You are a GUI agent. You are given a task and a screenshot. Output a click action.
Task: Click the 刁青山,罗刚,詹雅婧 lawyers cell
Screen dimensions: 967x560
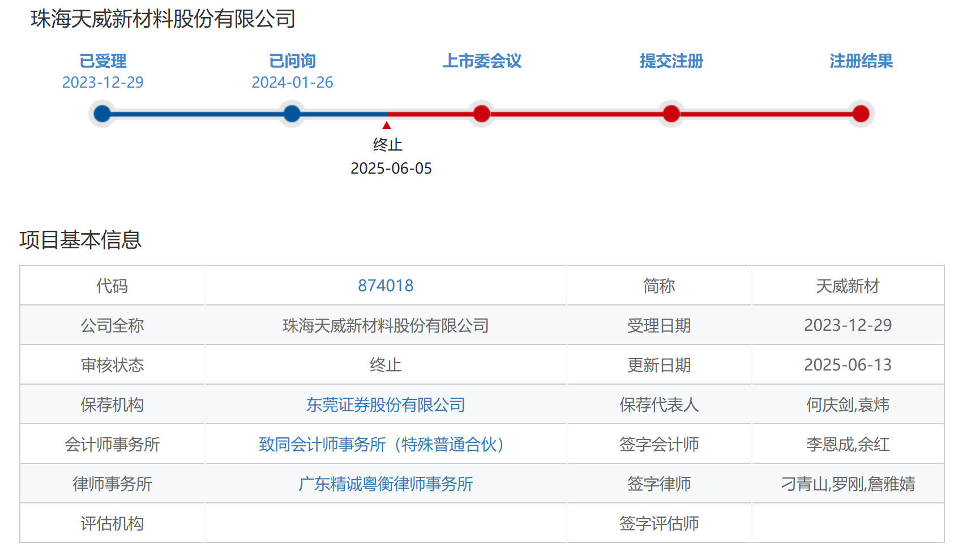point(848,484)
